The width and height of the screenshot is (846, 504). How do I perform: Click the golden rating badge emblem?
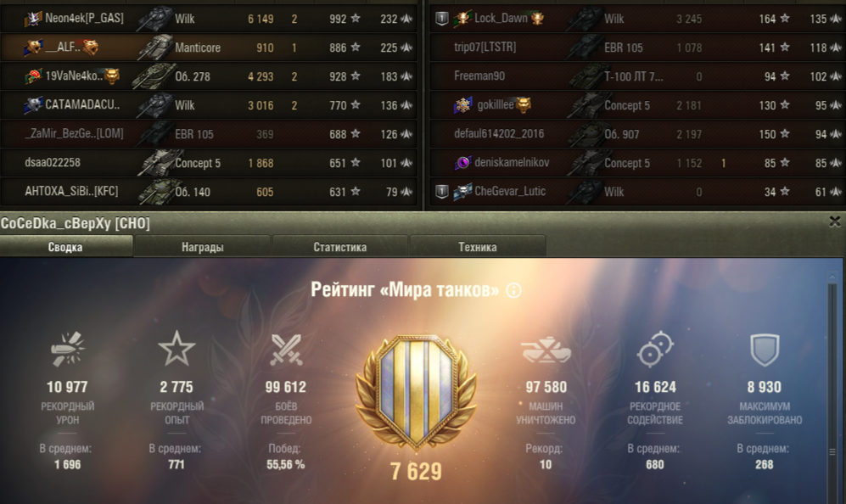[x=416, y=394]
